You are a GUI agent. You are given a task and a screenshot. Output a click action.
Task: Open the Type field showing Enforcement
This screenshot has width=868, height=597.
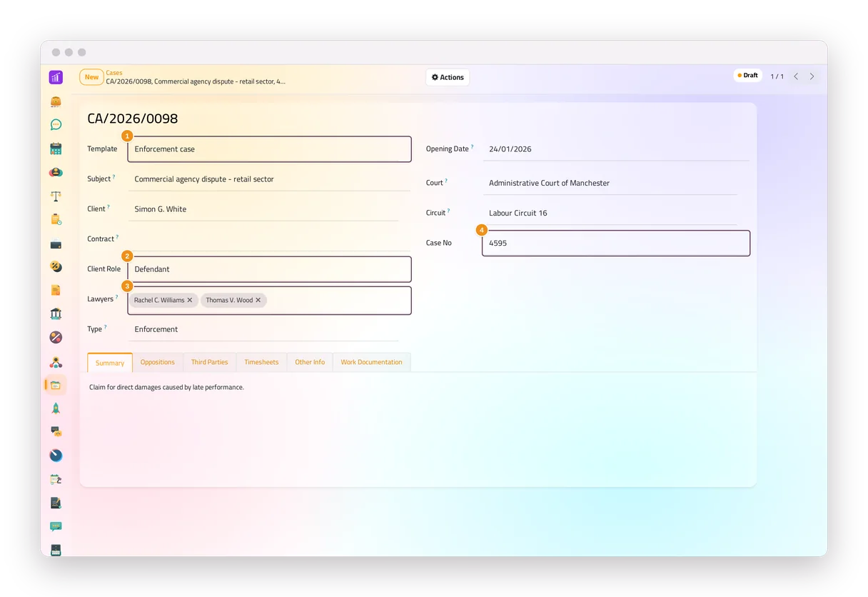263,329
